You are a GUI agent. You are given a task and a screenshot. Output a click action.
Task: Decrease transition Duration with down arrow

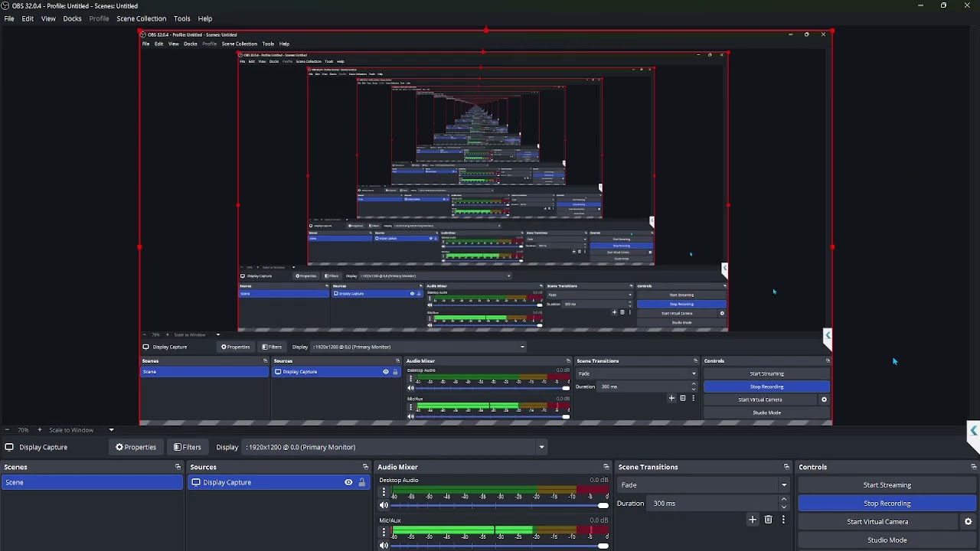coord(783,507)
